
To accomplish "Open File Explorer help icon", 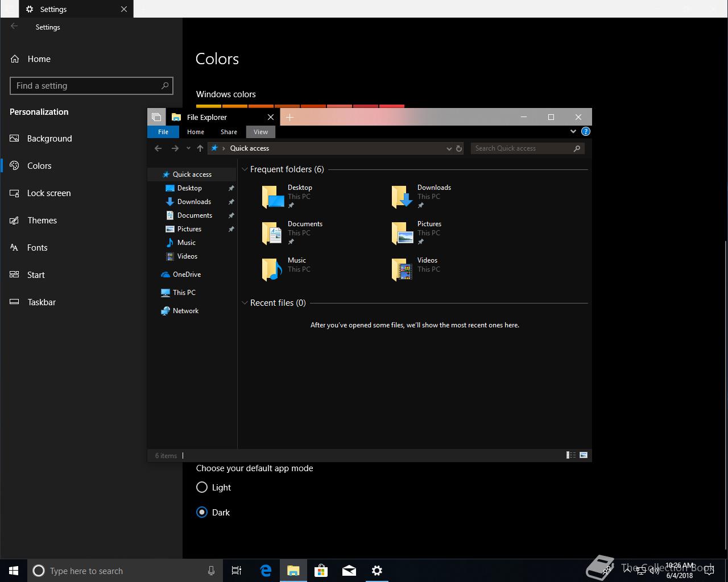I will coord(585,131).
